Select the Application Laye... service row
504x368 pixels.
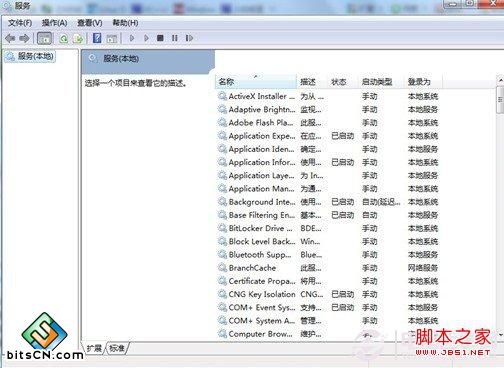(x=328, y=175)
